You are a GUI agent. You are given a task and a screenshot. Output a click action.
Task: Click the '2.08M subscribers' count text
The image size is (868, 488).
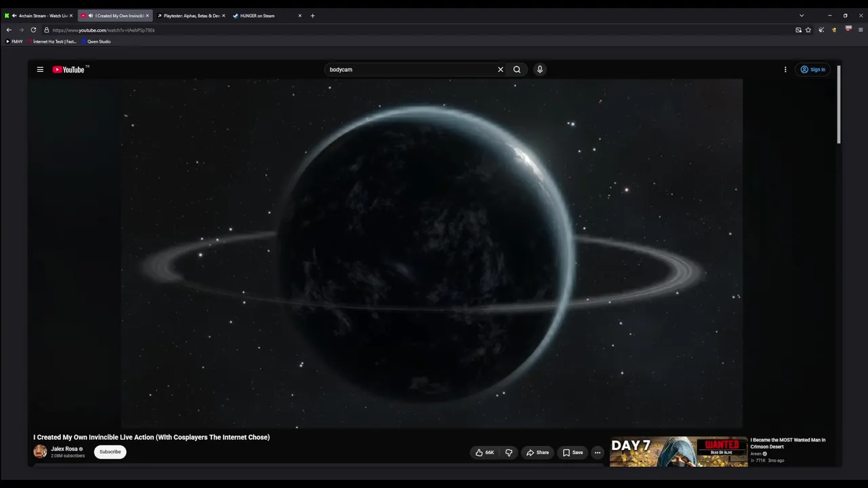coord(68,455)
